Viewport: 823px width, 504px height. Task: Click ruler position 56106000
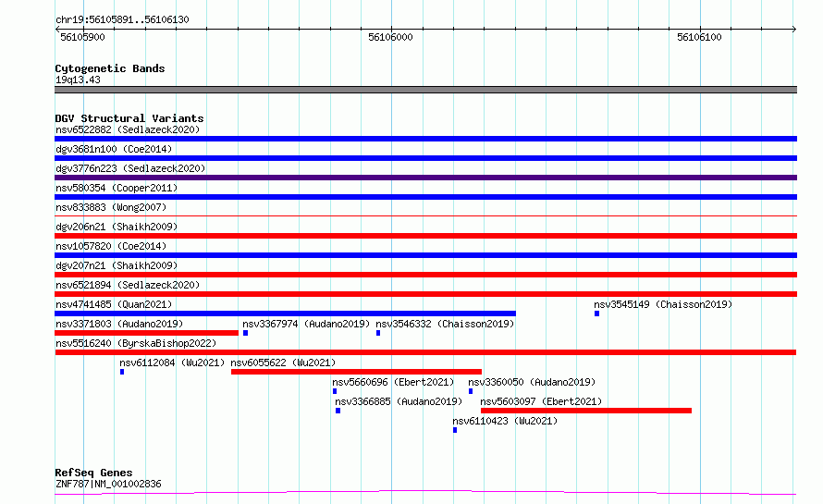[390, 37]
